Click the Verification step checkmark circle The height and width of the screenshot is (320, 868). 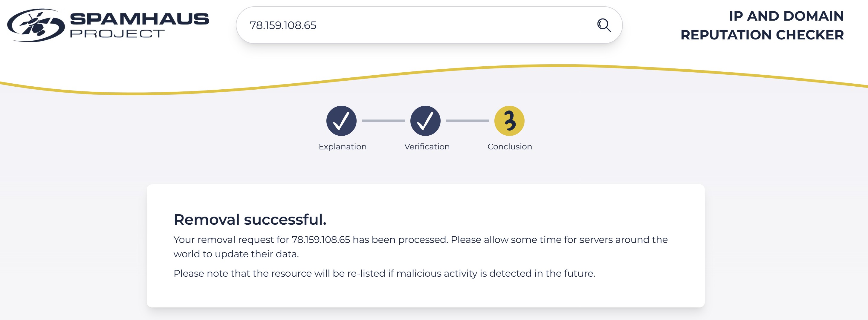[x=425, y=121]
